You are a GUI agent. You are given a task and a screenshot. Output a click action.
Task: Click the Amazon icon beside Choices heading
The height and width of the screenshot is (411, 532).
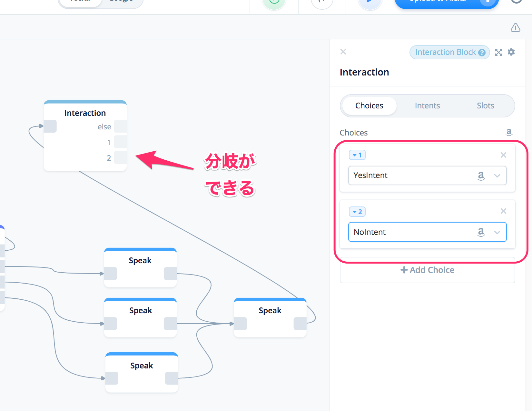click(x=509, y=132)
